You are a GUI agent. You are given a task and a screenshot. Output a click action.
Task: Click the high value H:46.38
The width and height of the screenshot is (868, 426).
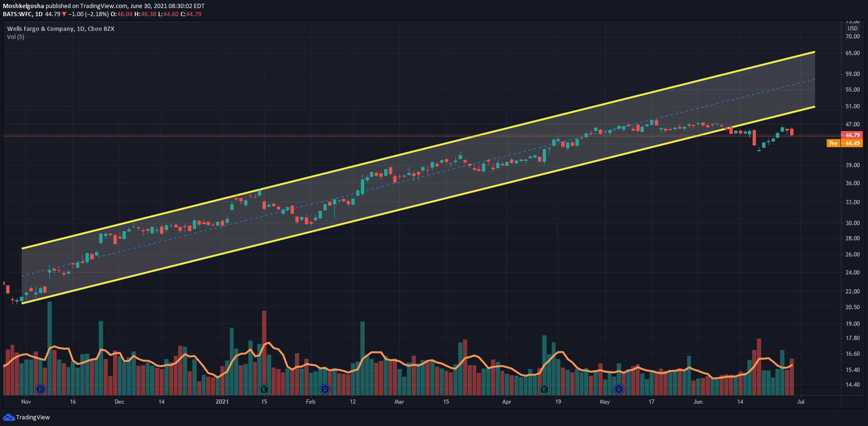145,14
